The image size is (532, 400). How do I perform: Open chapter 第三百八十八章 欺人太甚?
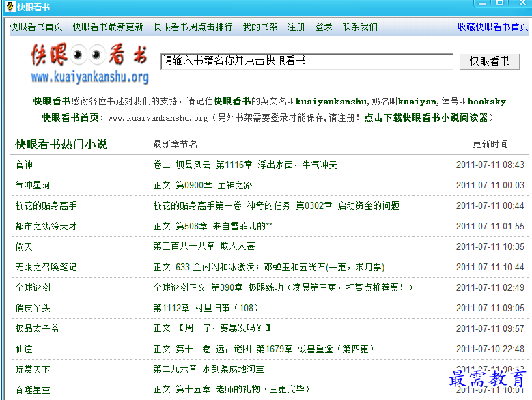click(204, 246)
